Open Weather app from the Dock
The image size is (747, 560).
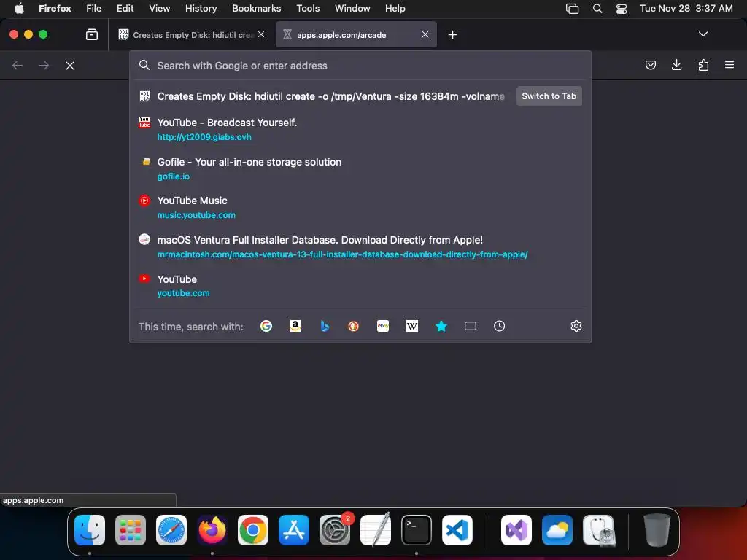point(557,530)
